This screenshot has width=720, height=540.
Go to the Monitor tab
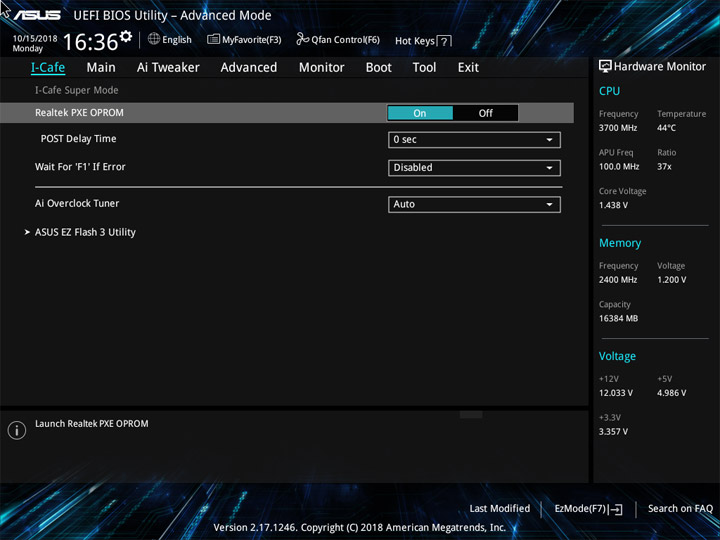tap(321, 68)
